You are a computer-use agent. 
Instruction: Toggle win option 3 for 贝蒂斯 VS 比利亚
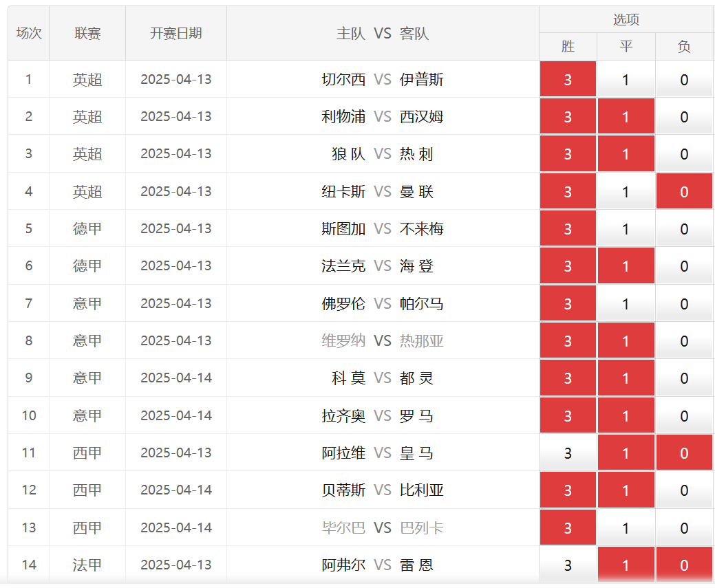coord(568,490)
